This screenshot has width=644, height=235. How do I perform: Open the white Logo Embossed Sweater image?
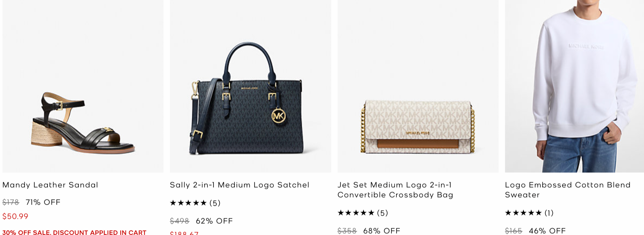click(574, 86)
